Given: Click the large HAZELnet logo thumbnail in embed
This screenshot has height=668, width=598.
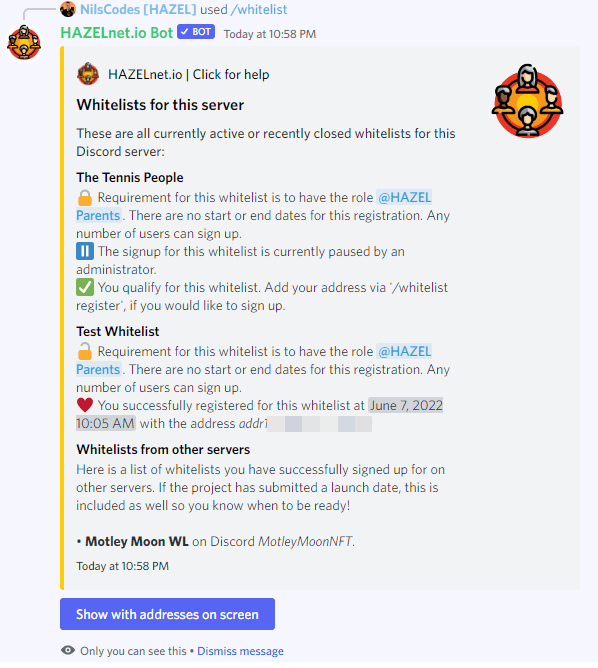Looking at the screenshot, I should (527, 101).
